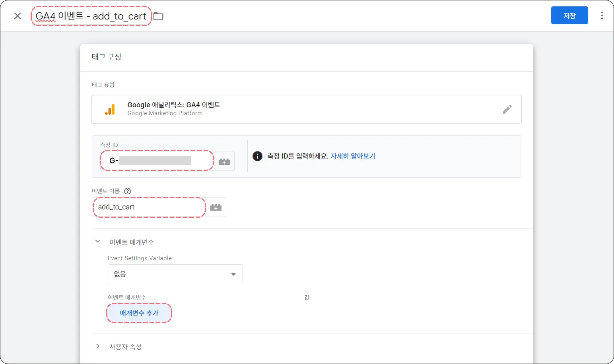Expand the 사용자 속성 section
This screenshot has height=364, width=614.
coord(97,347)
